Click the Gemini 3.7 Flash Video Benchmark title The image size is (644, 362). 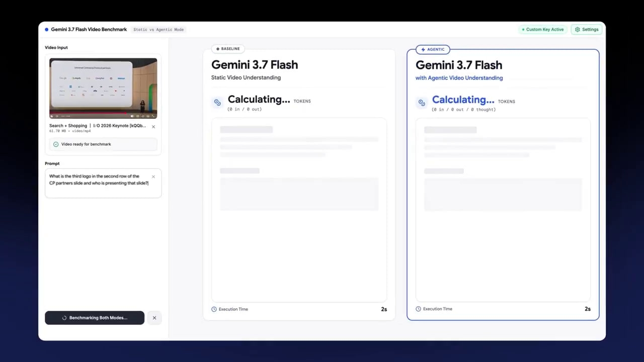point(89,30)
